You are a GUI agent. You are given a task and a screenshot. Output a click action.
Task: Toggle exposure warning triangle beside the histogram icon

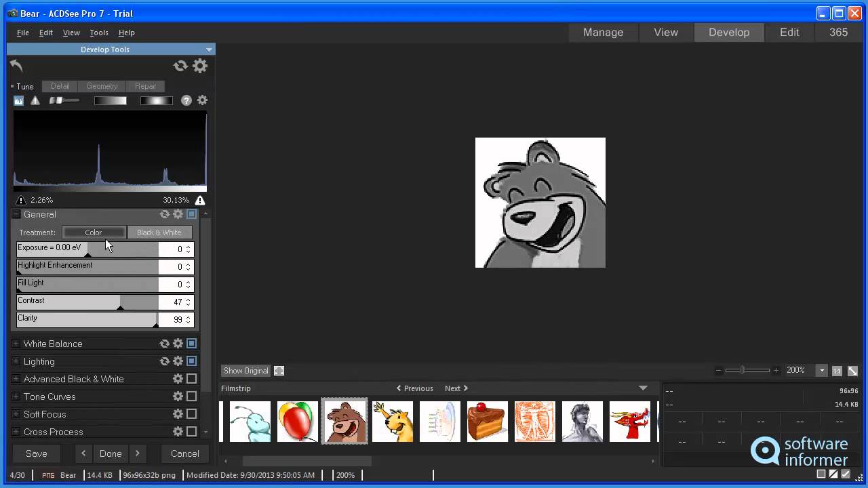[x=35, y=100]
